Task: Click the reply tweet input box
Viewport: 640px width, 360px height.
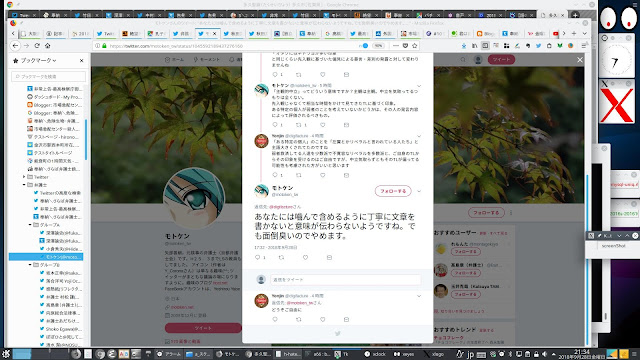Action: click(345, 280)
